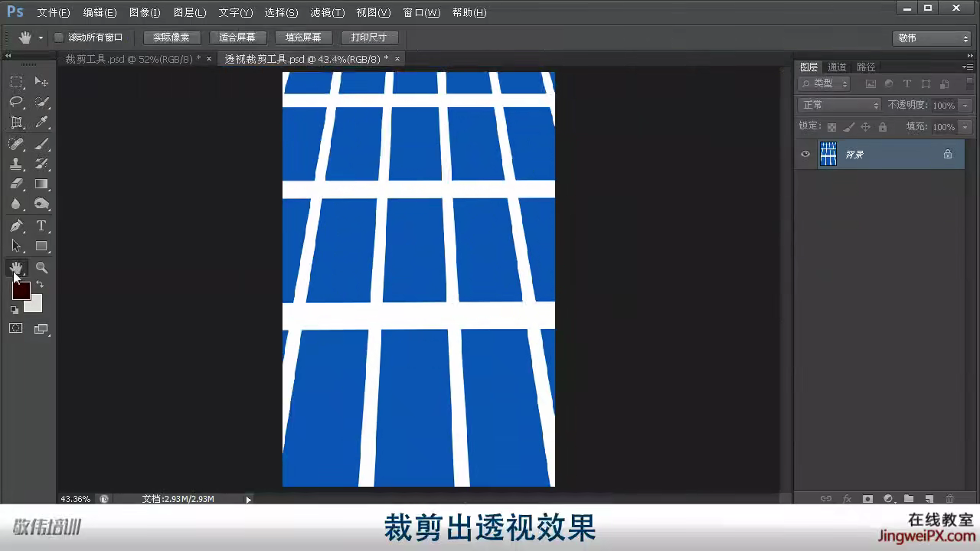
Task: Click the 打印尺寸 button
Action: pyautogui.click(x=369, y=37)
